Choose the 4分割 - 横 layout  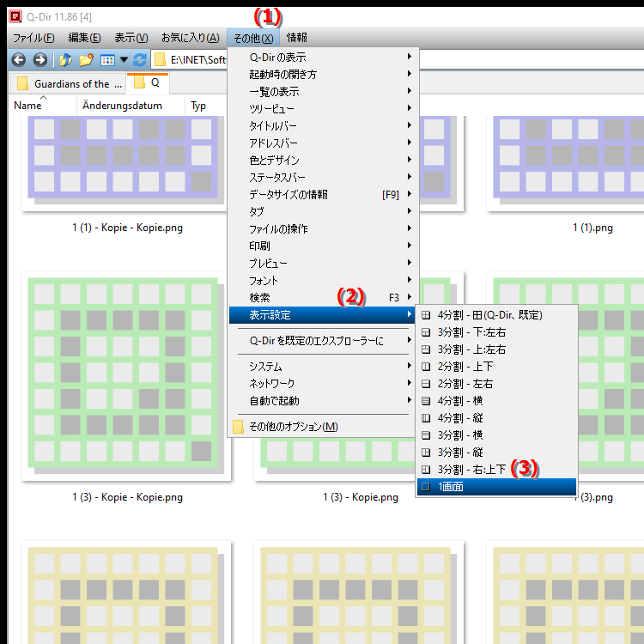point(496,401)
